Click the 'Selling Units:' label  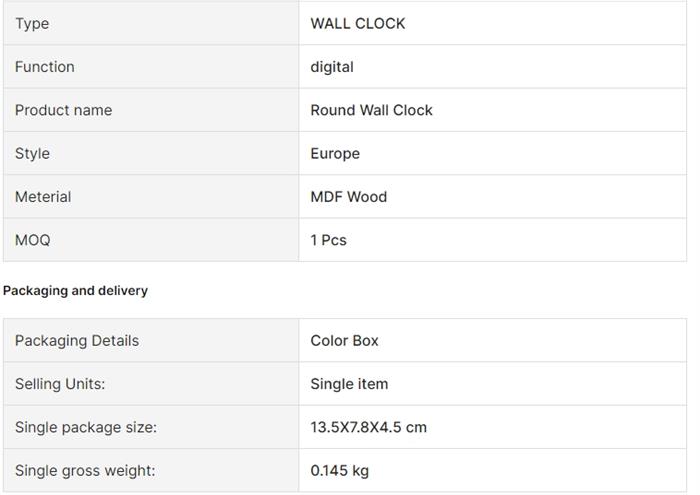point(60,384)
